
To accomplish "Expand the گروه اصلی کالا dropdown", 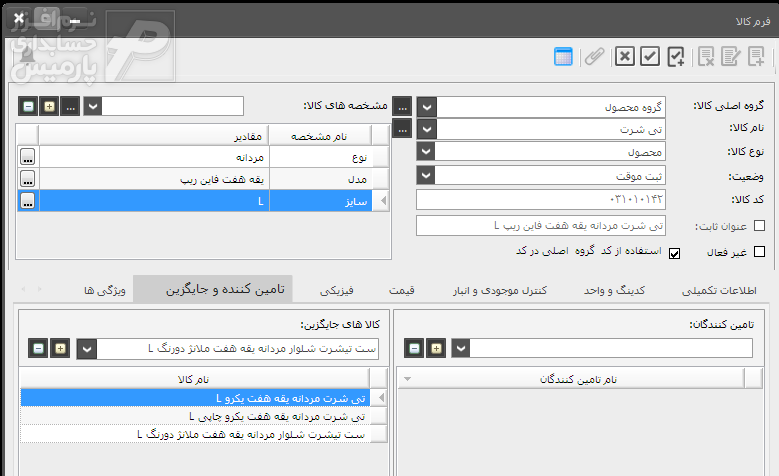I will coord(427,106).
